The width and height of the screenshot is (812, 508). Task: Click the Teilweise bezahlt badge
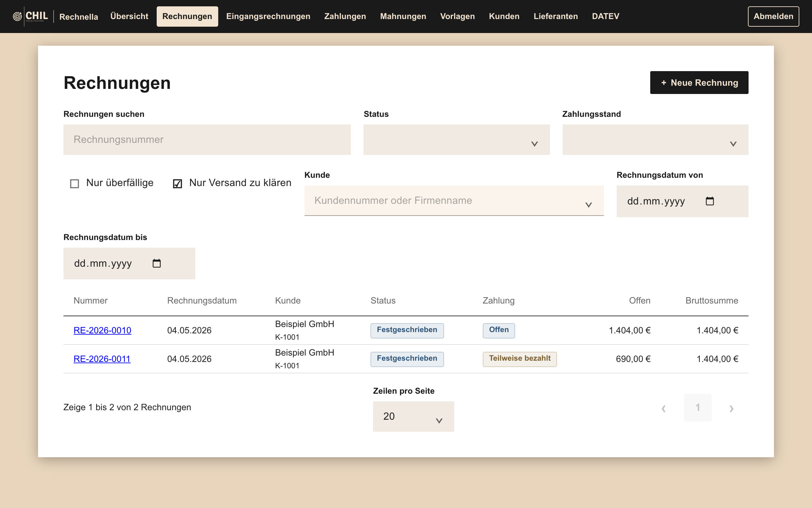point(520,359)
